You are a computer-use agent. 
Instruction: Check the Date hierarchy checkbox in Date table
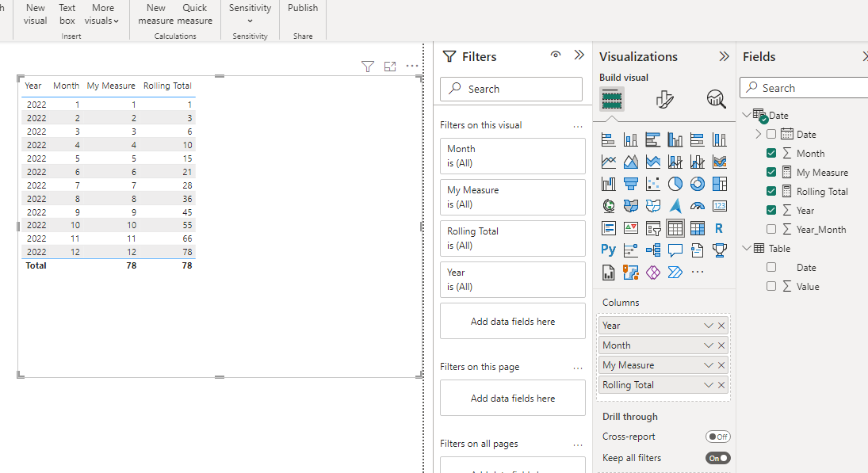(x=771, y=135)
